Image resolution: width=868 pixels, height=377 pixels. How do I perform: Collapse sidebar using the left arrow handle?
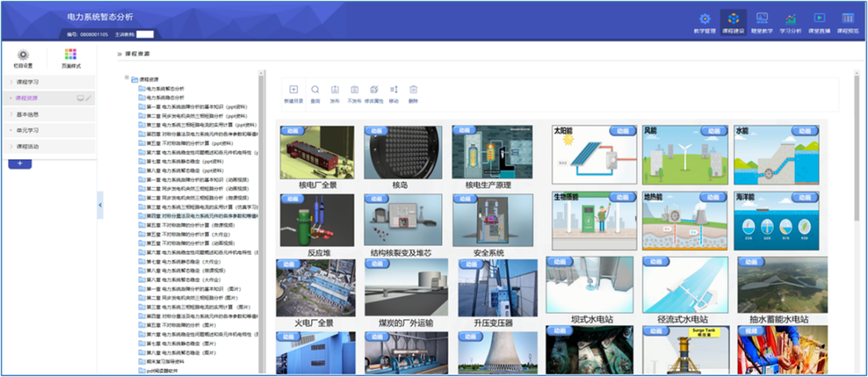coord(100,205)
